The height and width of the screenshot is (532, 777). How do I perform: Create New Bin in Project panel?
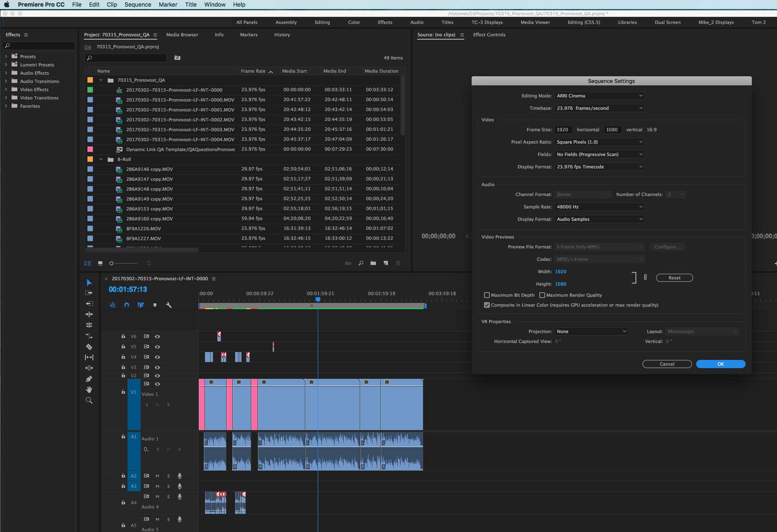tap(373, 263)
